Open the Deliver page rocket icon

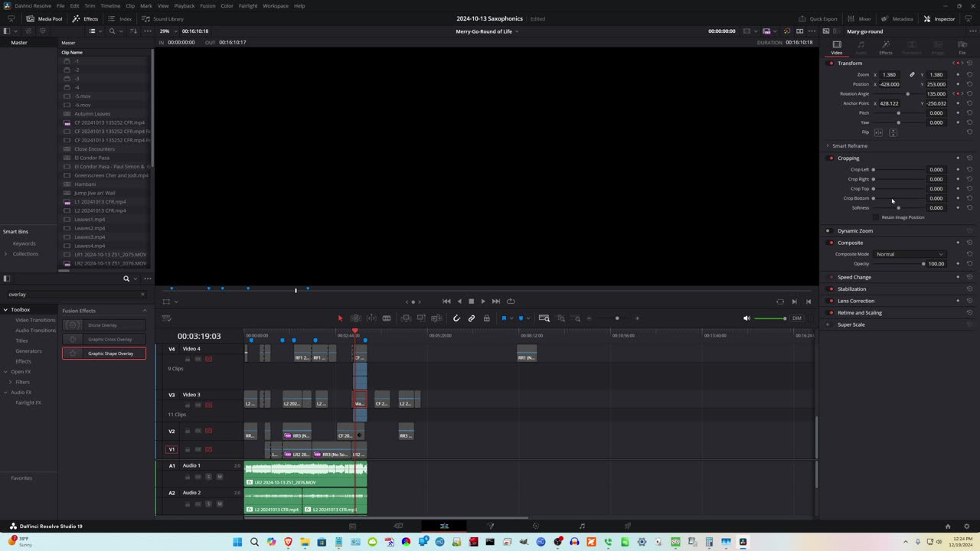coord(628,527)
